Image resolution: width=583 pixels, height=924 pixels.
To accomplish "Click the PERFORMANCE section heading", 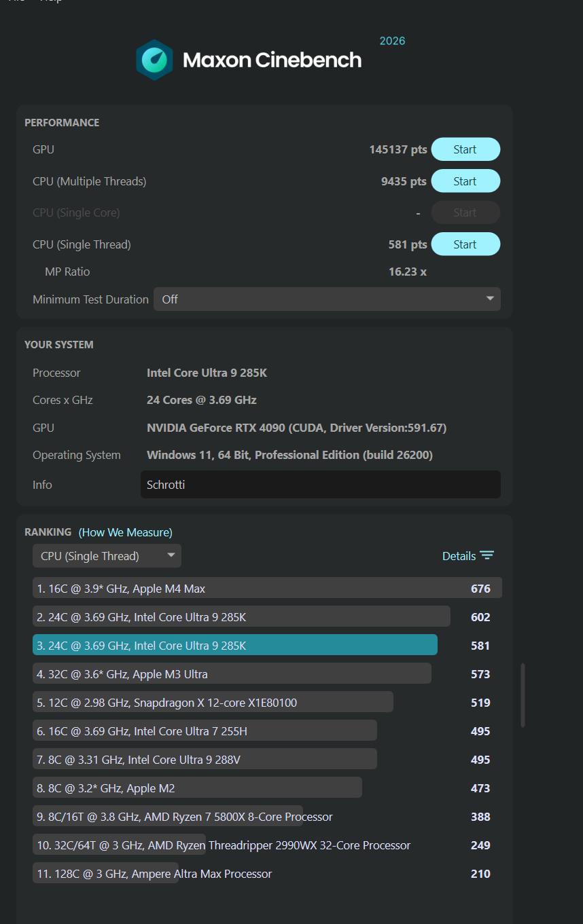I will pos(62,123).
